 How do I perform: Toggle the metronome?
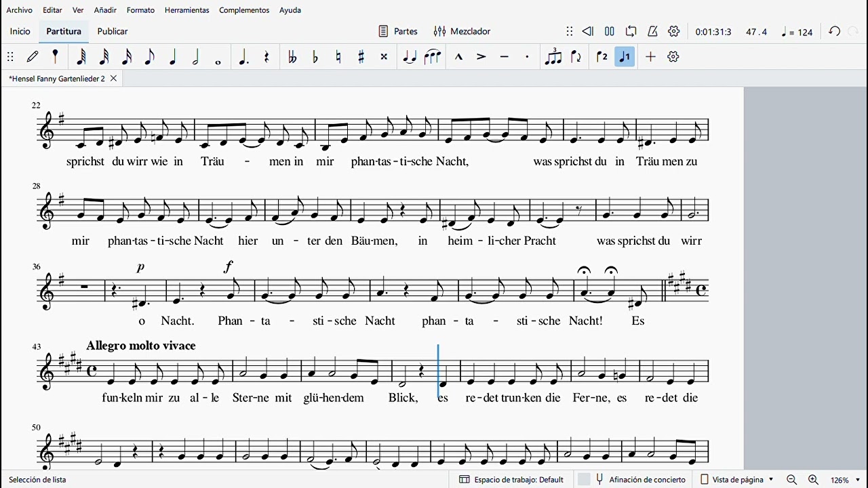point(652,31)
